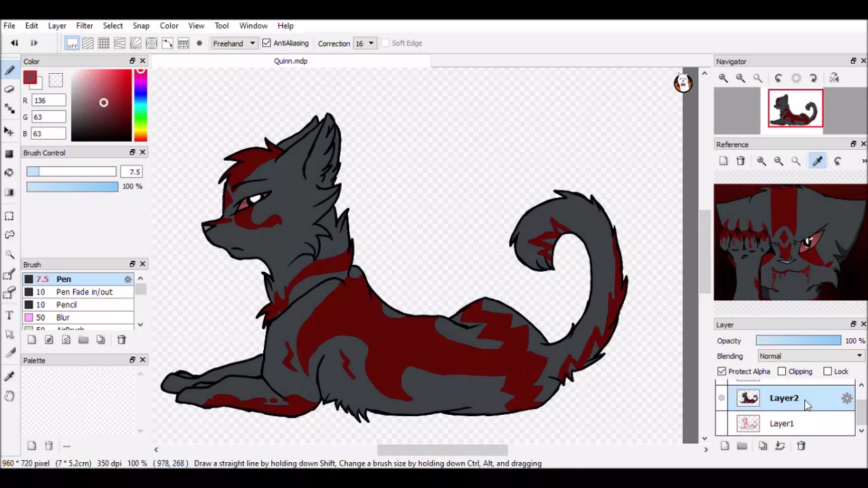Viewport: 868px width, 488px height.
Task: Open the Layer menu
Action: (57, 26)
